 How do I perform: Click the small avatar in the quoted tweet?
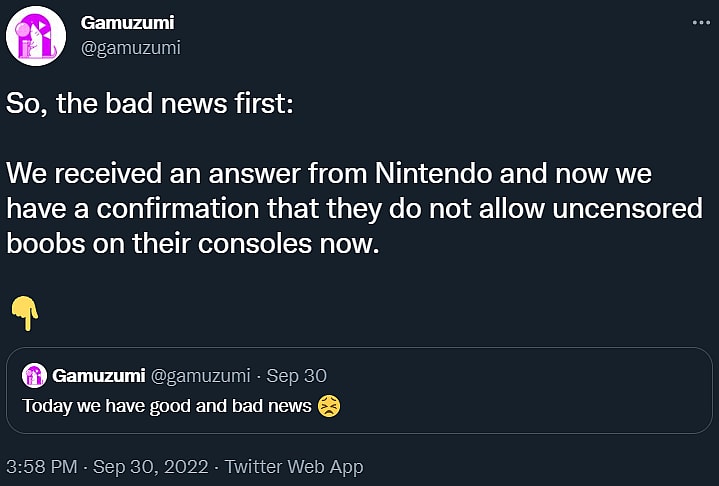(35, 376)
